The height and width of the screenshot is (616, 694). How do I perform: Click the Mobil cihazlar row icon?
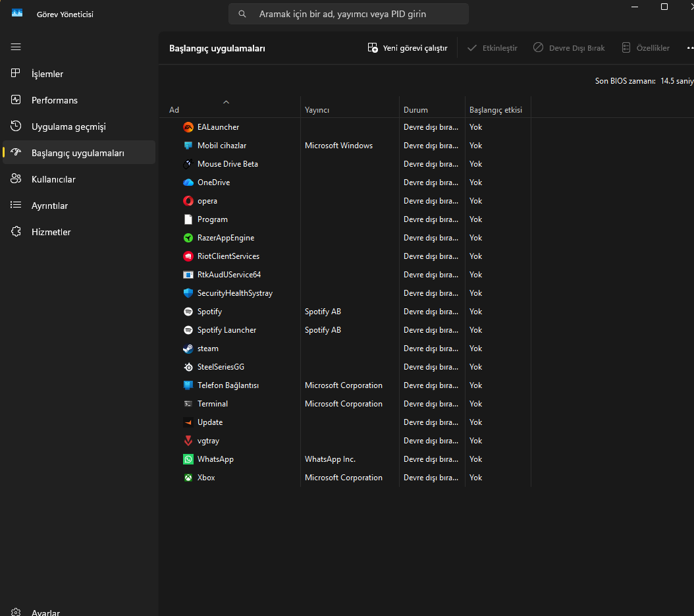[x=188, y=146]
